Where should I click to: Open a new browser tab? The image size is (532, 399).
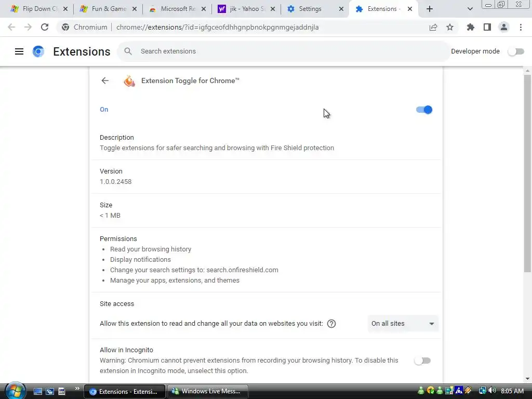point(430,9)
